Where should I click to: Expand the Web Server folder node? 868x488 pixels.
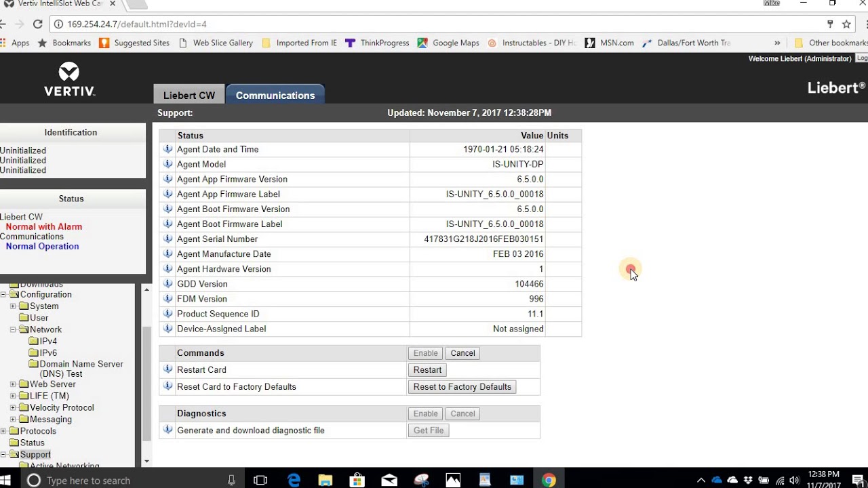(13, 384)
